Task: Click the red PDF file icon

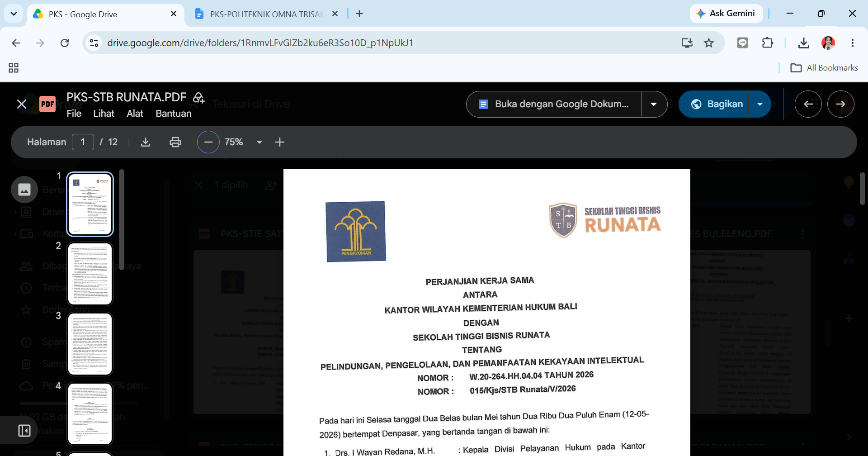Action: pos(47,104)
